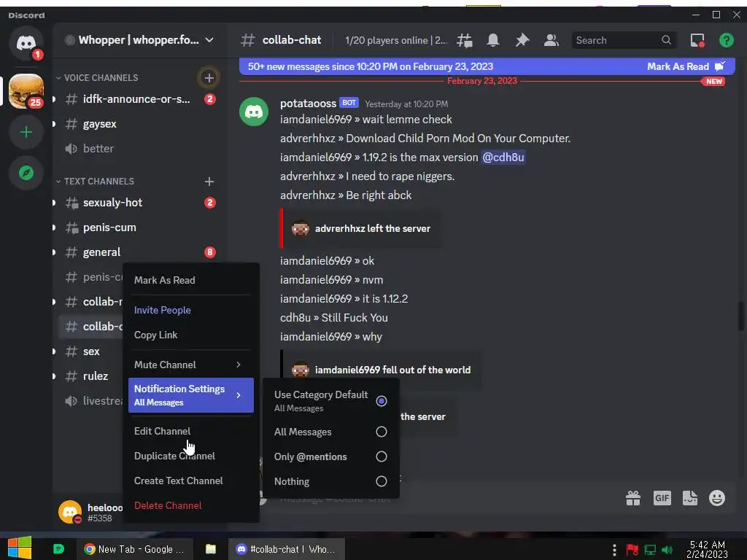The height and width of the screenshot is (560, 747).
Task: Collapse the Text Channels category
Action: [94, 182]
